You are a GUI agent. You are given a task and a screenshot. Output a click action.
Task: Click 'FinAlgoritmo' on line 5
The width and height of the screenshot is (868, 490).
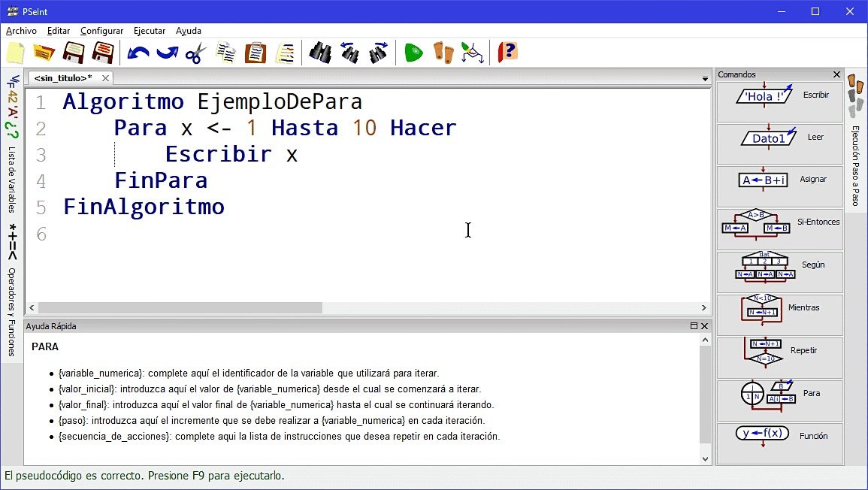click(x=144, y=207)
